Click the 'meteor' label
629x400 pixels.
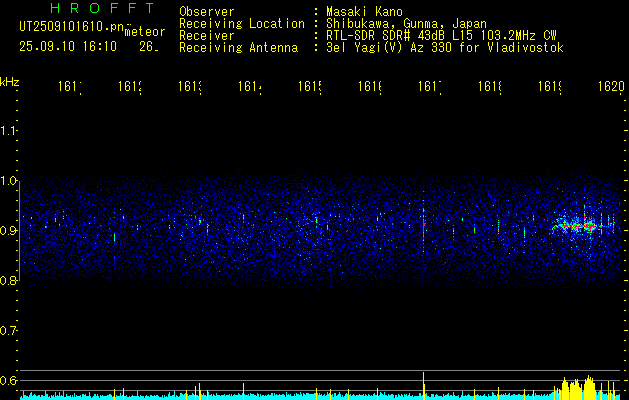[145, 32]
